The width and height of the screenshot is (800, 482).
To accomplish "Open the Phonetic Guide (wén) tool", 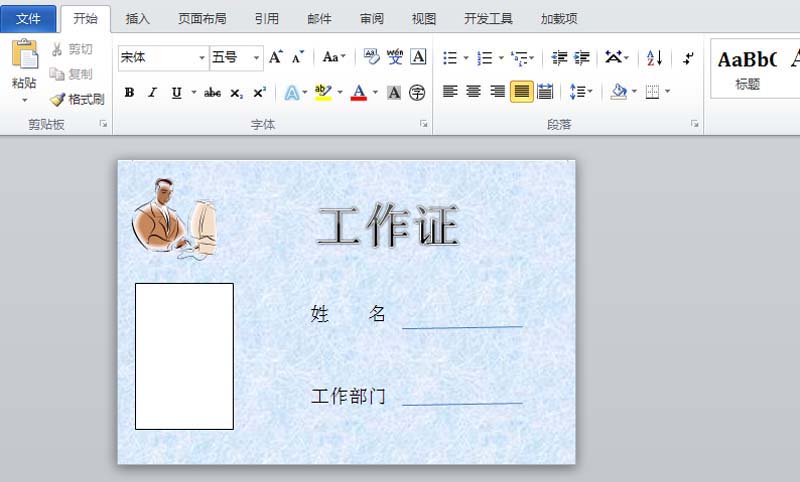I will 395,57.
